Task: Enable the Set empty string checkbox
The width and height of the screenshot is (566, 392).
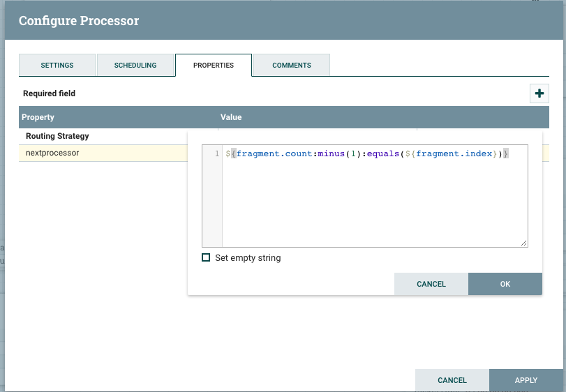Action: tap(206, 258)
